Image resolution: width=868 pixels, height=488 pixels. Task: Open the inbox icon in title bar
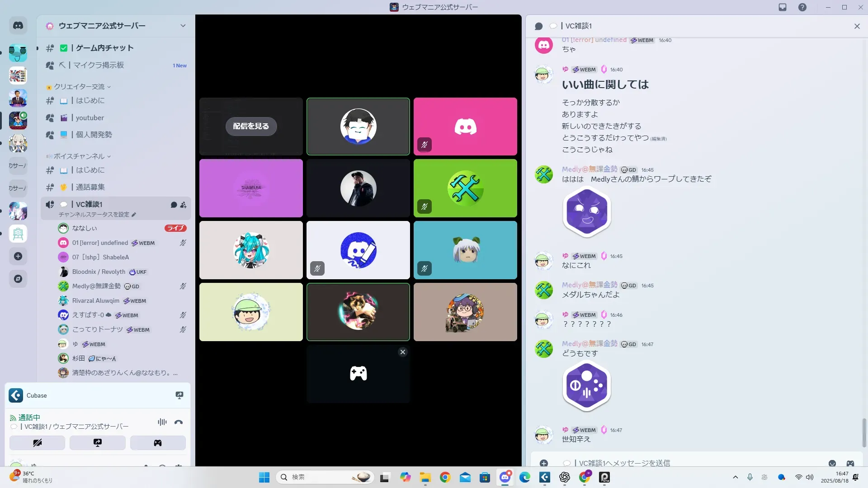(783, 7)
